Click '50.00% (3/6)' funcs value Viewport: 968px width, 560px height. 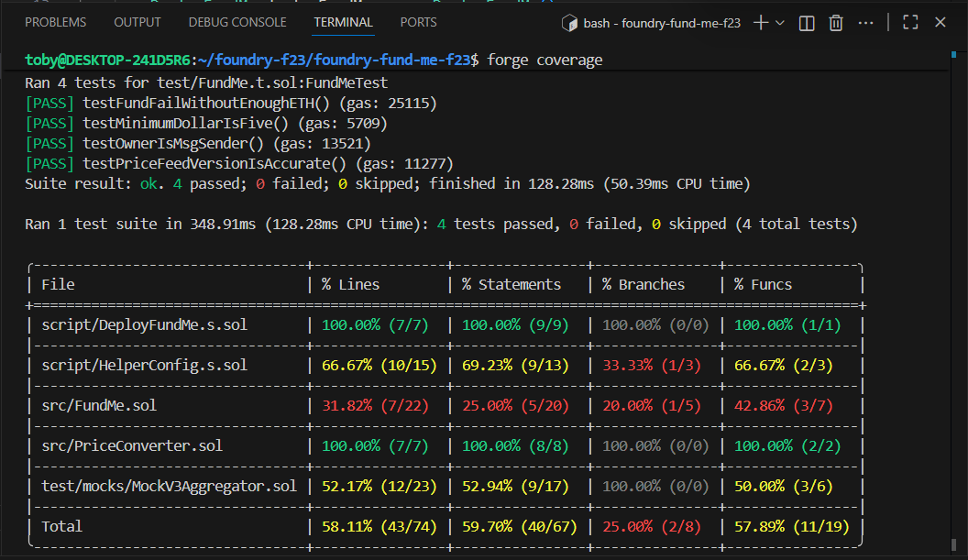pos(784,487)
